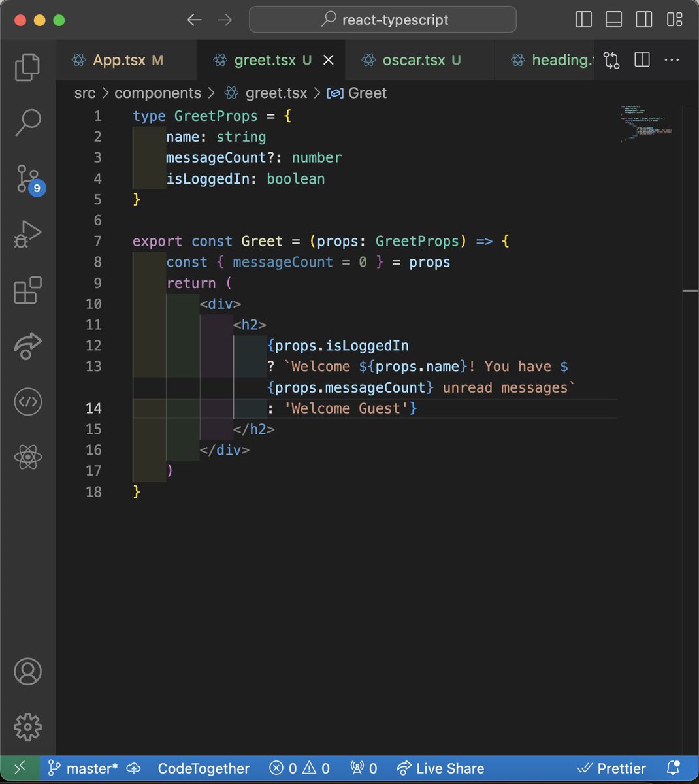Click 'export' keyword on line 7

(157, 241)
